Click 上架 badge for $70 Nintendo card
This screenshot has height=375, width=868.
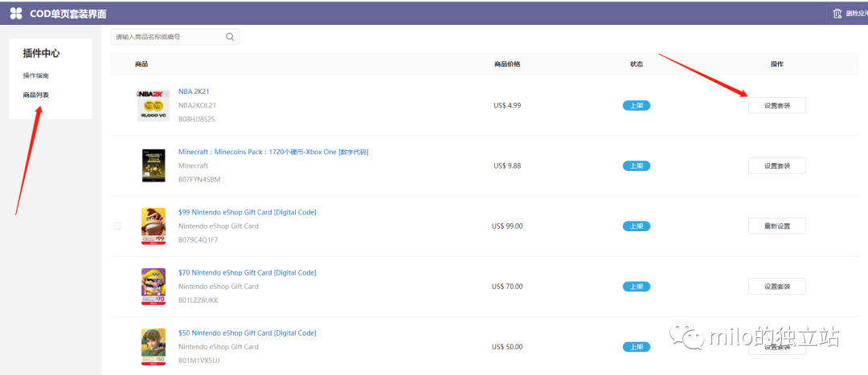pos(636,287)
